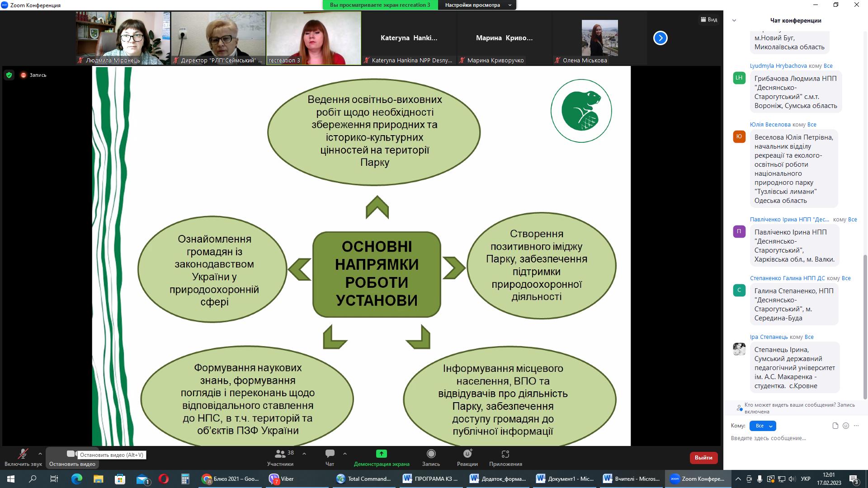Image resolution: width=868 pixels, height=488 pixels.
Task: Open emoji picker in chat box
Action: 846,426
